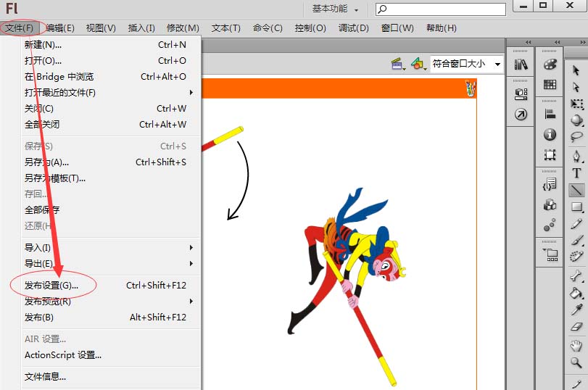The height and width of the screenshot is (390, 588).
Task: Open the 窗口(W) menu
Action: pyautogui.click(x=397, y=28)
